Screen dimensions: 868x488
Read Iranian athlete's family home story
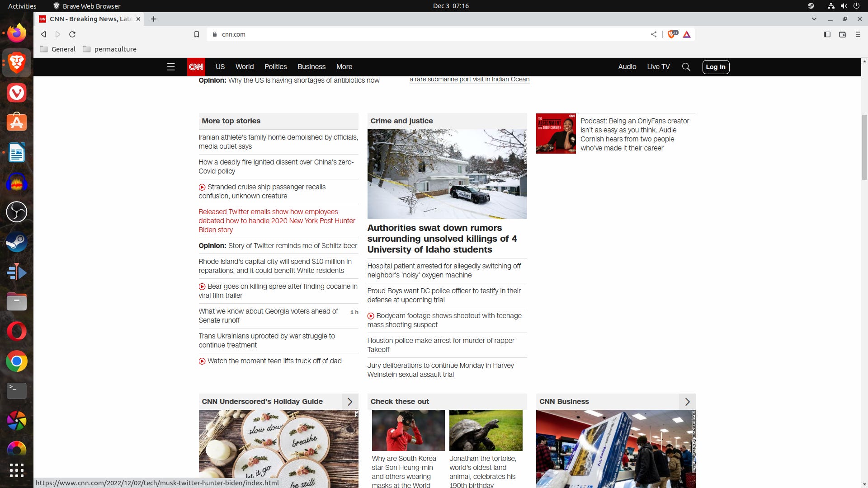pyautogui.click(x=278, y=142)
